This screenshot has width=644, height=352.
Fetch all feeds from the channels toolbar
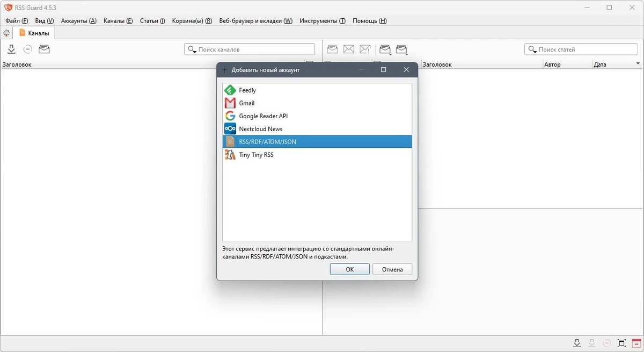(x=11, y=49)
